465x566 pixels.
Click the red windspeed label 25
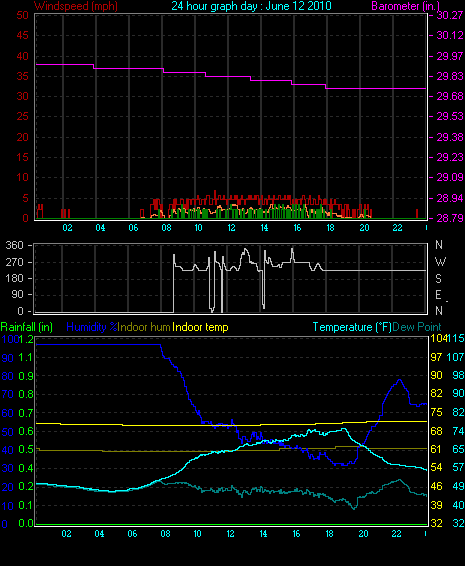point(23,117)
